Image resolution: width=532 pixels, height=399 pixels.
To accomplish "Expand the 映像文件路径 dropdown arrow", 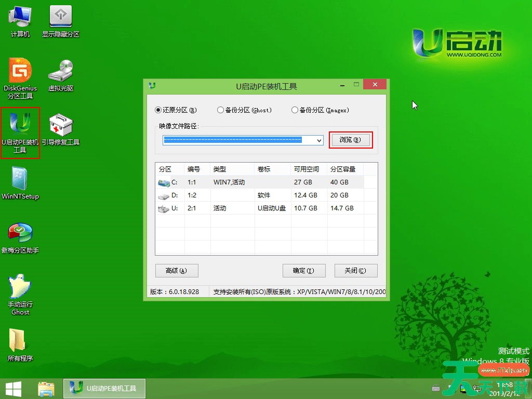I will (x=319, y=140).
